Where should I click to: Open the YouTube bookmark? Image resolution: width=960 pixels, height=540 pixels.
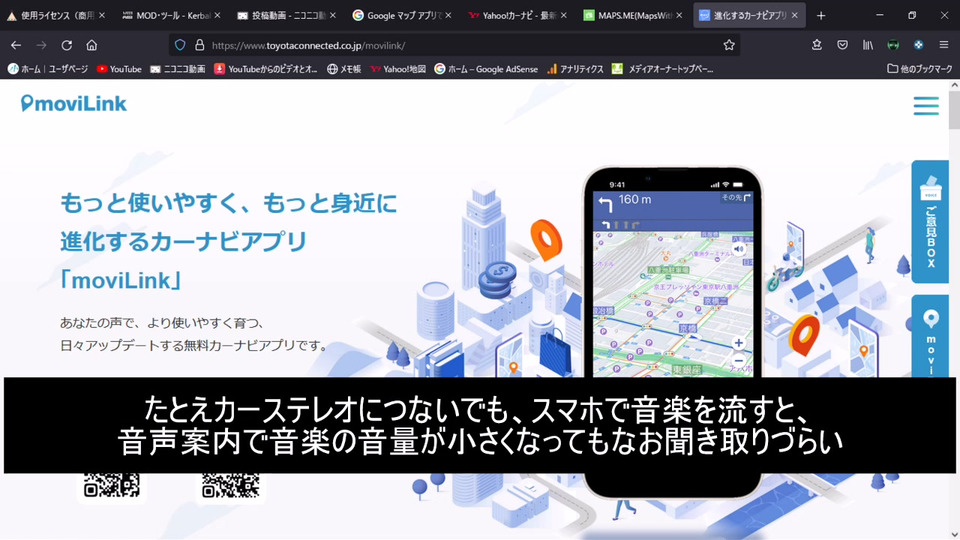pos(119,69)
